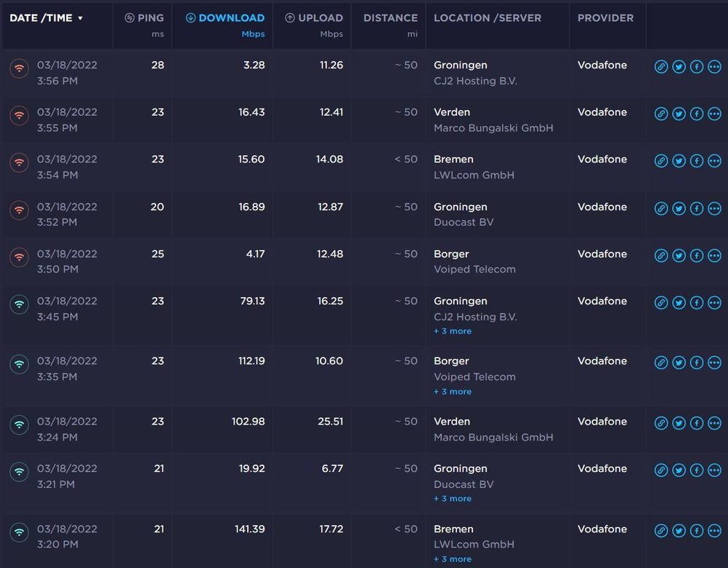Select download value 141.39
The width and height of the screenshot is (728, 568).
[x=250, y=529]
